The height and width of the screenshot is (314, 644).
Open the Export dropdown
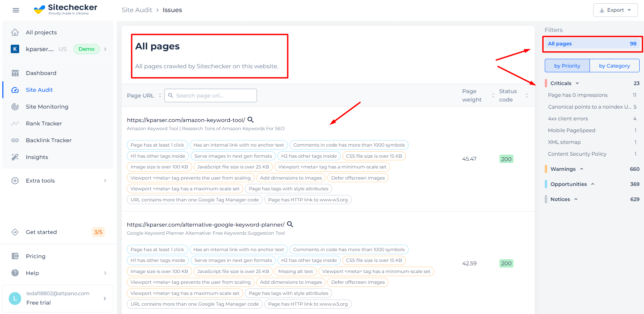pos(615,10)
